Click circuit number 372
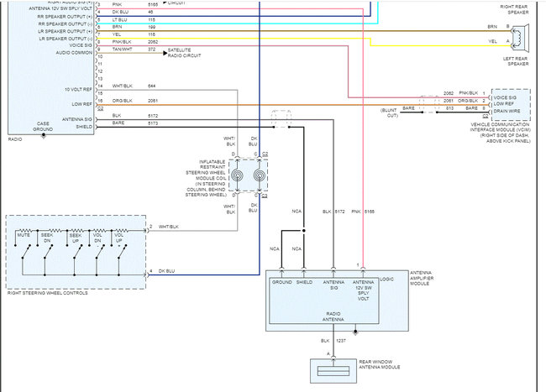Image resolution: width=546 pixels, height=392 pixels. [x=151, y=50]
